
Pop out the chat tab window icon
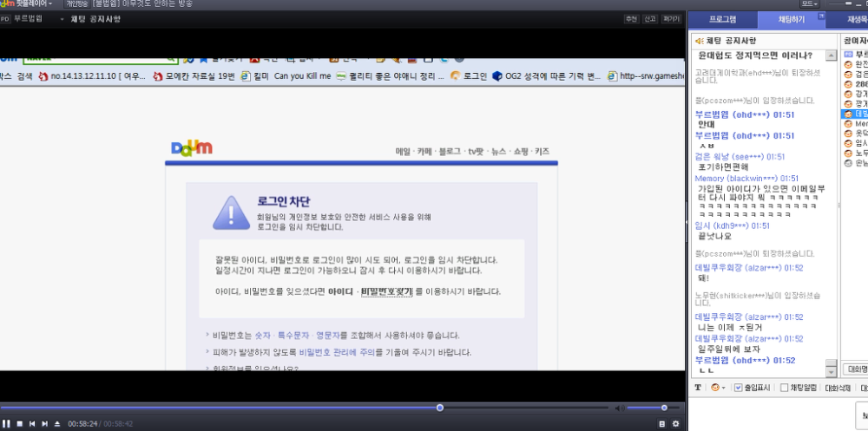point(821,16)
